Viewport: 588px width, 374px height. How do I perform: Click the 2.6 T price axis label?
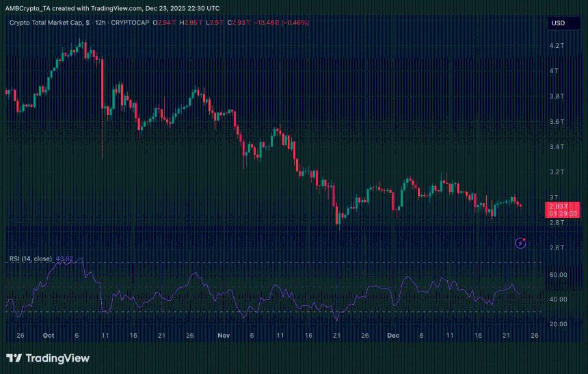click(557, 248)
